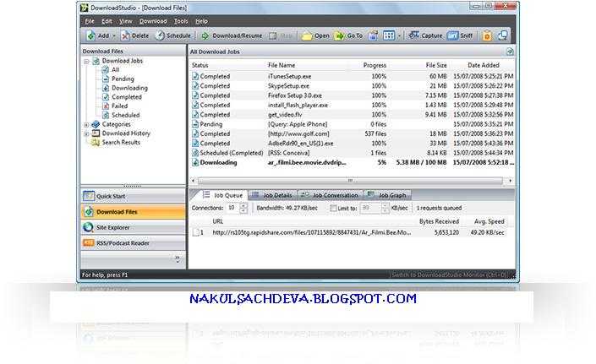Click the Go To toolbar icon
The height and width of the screenshot is (364, 596).
[339, 35]
